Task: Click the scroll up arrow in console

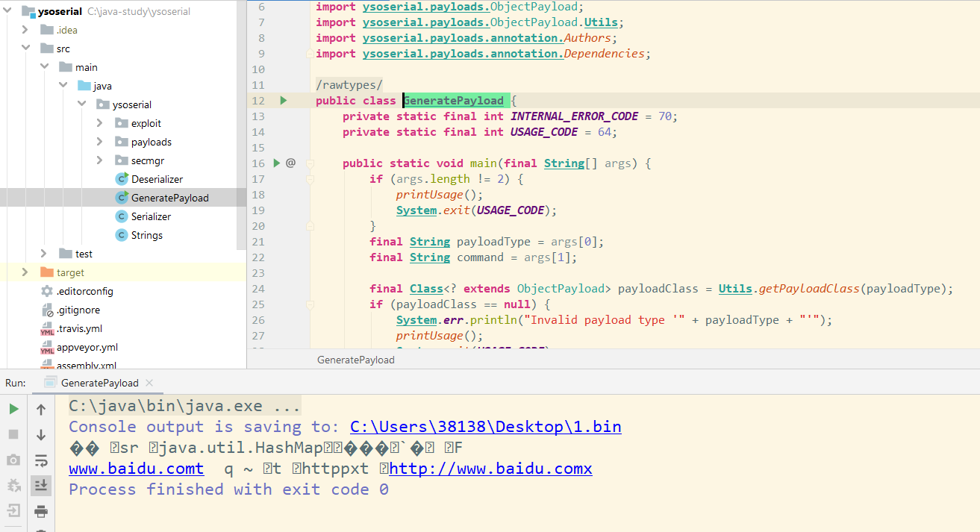Action: pyautogui.click(x=41, y=409)
